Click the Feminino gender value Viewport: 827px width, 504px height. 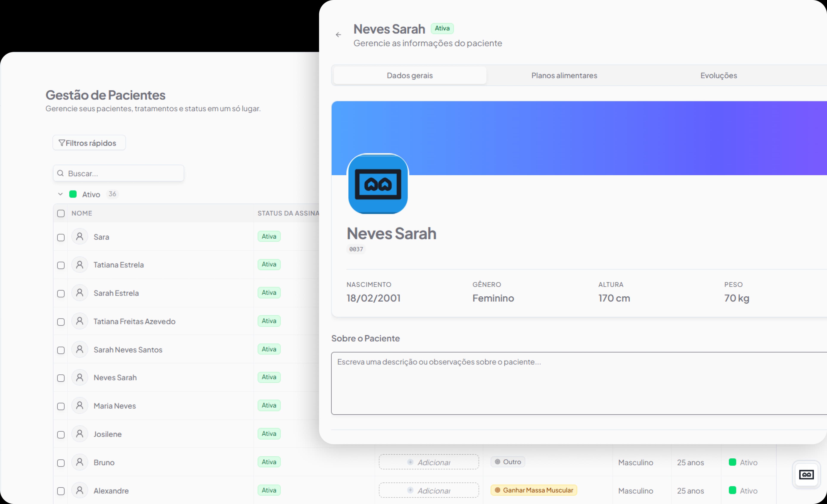tap(493, 298)
